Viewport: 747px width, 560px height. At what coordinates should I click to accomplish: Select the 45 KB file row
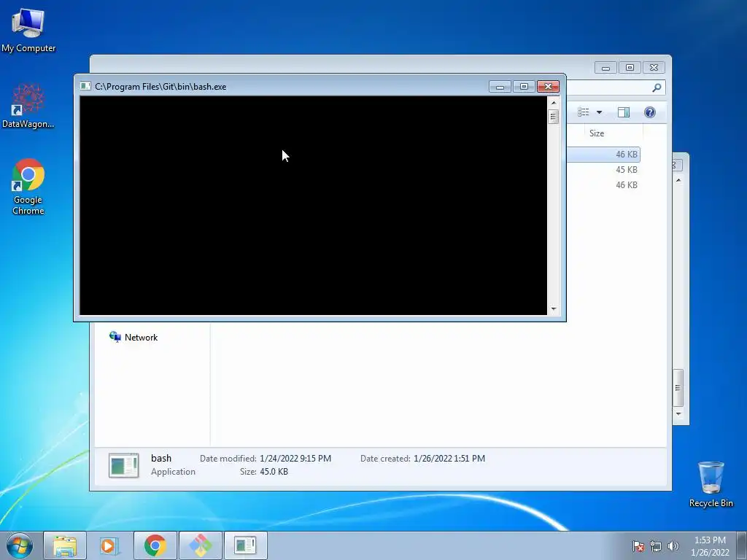[x=603, y=169]
